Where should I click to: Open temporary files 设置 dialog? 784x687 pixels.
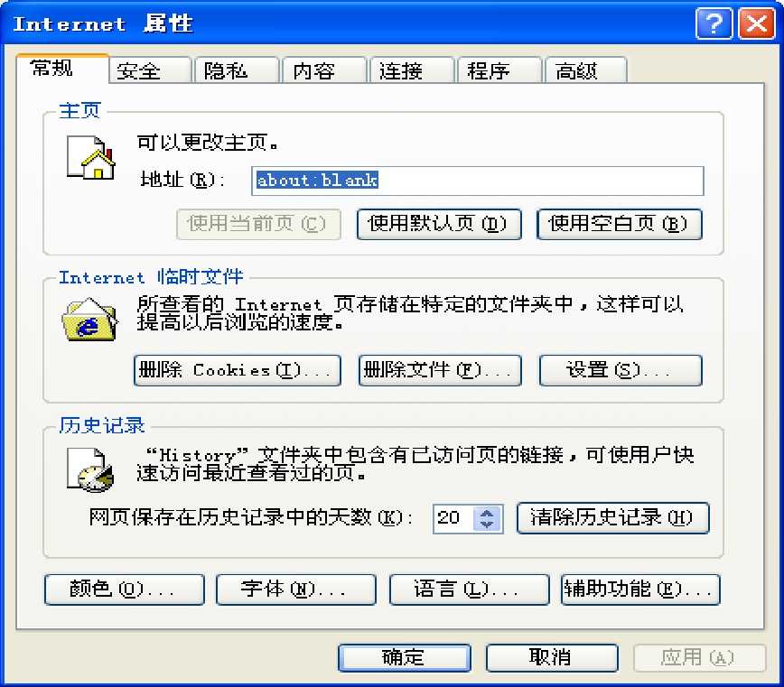click(x=621, y=370)
